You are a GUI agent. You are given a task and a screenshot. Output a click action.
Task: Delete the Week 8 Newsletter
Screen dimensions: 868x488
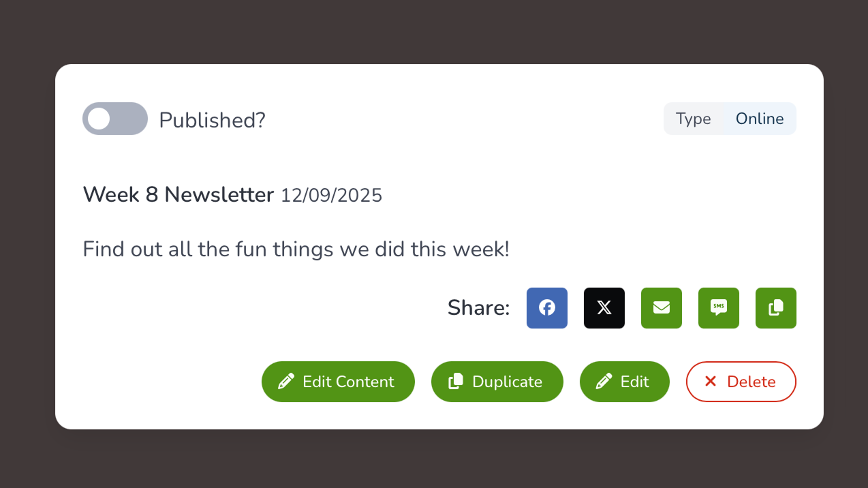click(741, 382)
